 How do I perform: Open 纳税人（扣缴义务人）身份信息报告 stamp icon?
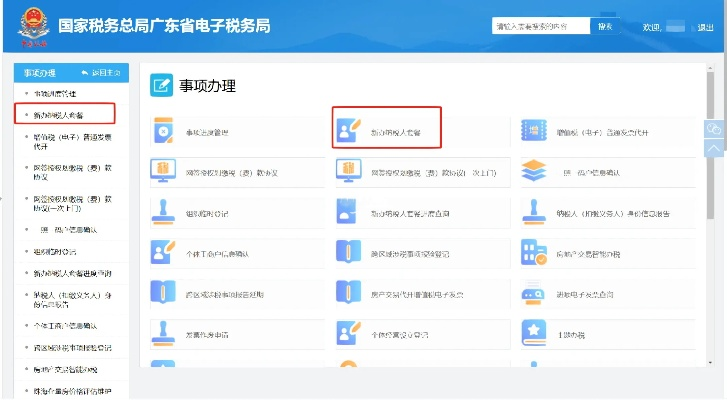tap(534, 212)
